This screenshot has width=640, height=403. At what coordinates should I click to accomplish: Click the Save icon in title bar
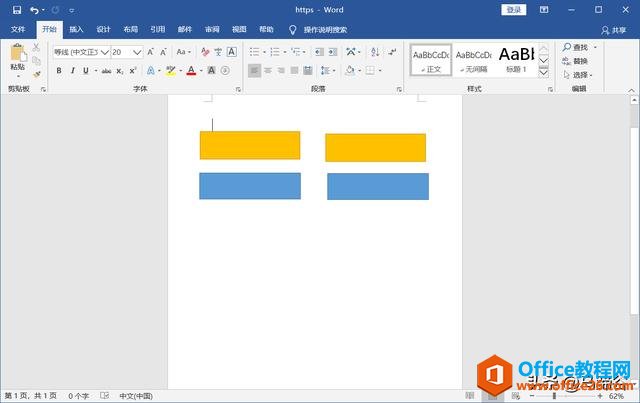tap(17, 9)
